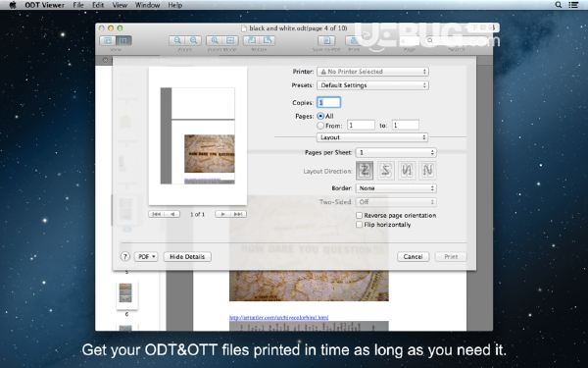Go to first or previous preview page
The width and height of the screenshot is (588, 368).
(x=164, y=214)
